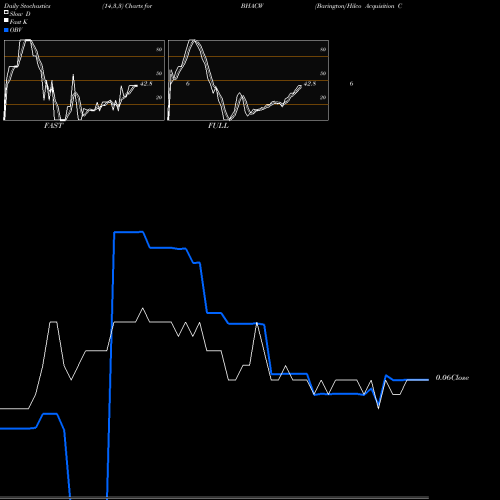Click the FAST label under the left chart
The width and height of the screenshot is (500, 500).
(53, 126)
